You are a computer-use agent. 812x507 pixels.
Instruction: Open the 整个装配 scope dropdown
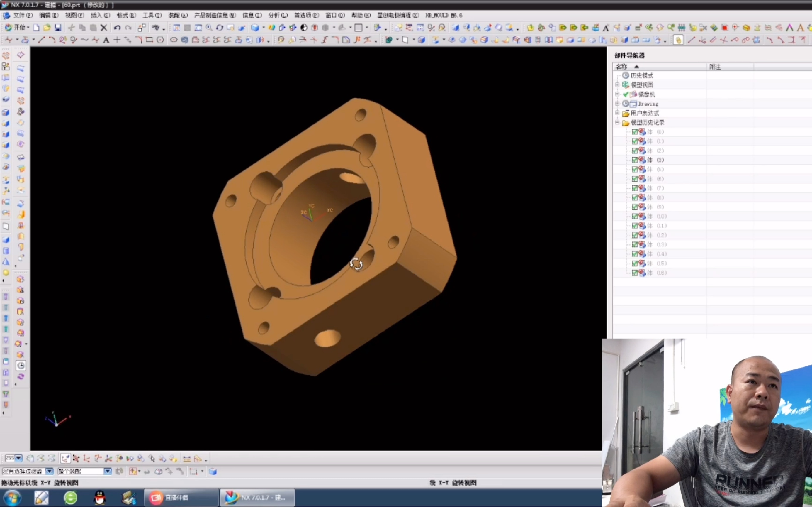click(107, 471)
